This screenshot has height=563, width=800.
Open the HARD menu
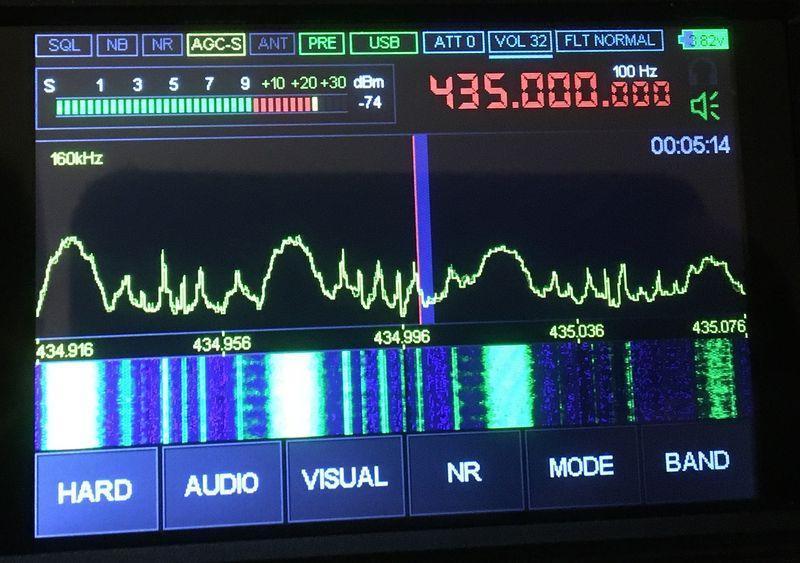tap(96, 491)
